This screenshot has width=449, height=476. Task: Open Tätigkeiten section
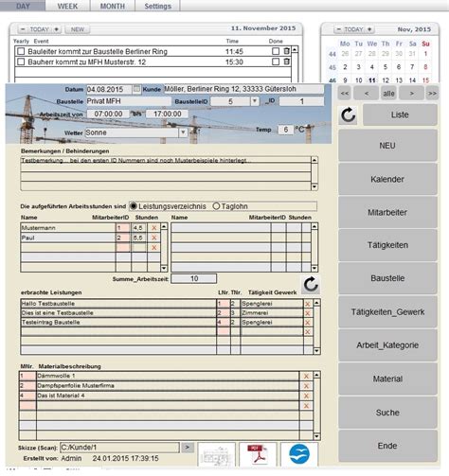tap(387, 245)
